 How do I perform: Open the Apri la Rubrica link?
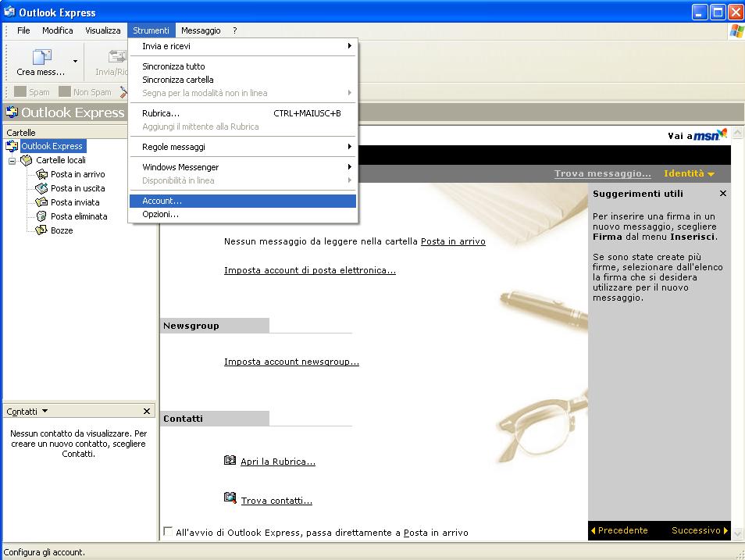click(x=278, y=462)
